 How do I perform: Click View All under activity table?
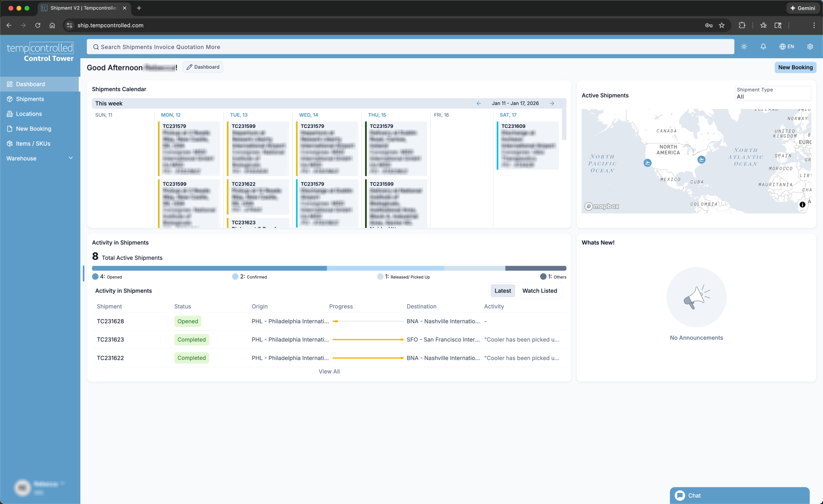pos(329,371)
